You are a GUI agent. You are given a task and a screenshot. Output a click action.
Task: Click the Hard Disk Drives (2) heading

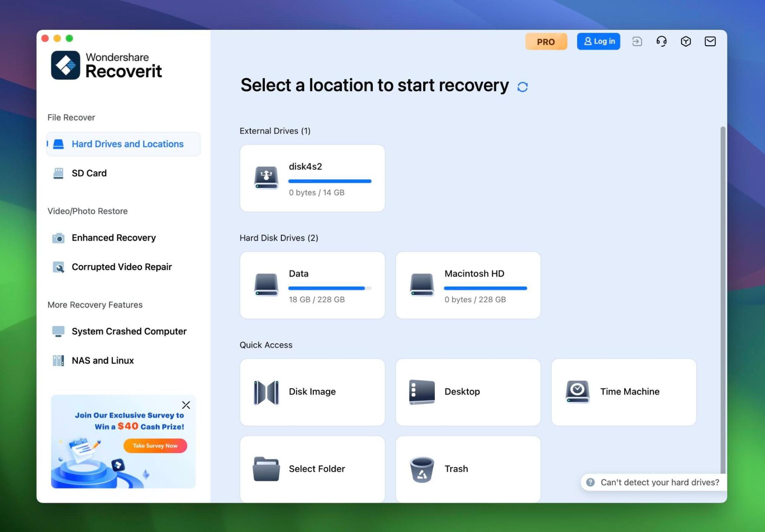point(279,238)
